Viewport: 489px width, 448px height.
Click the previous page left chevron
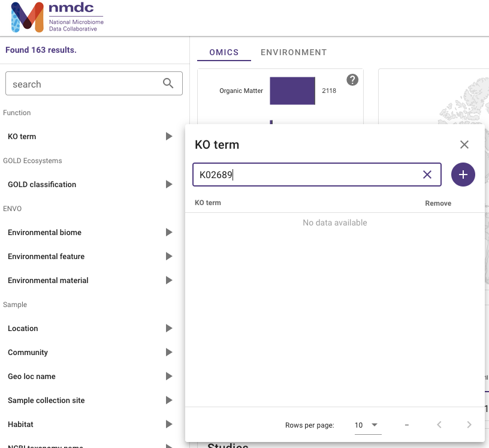pos(439,424)
